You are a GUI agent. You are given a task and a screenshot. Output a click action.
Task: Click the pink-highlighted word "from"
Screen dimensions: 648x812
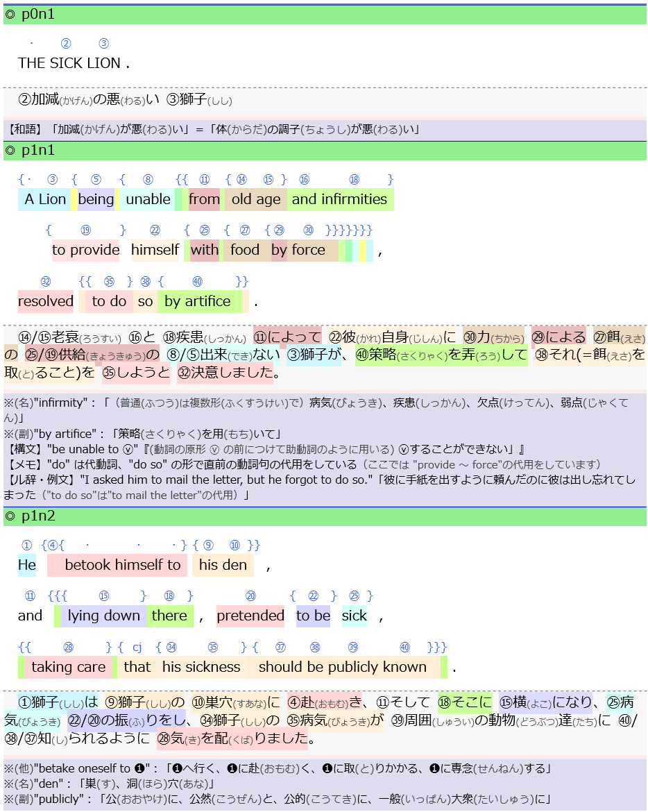click(204, 199)
